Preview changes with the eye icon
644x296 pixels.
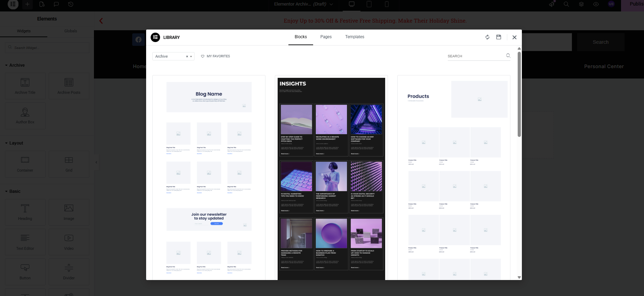[596, 4]
